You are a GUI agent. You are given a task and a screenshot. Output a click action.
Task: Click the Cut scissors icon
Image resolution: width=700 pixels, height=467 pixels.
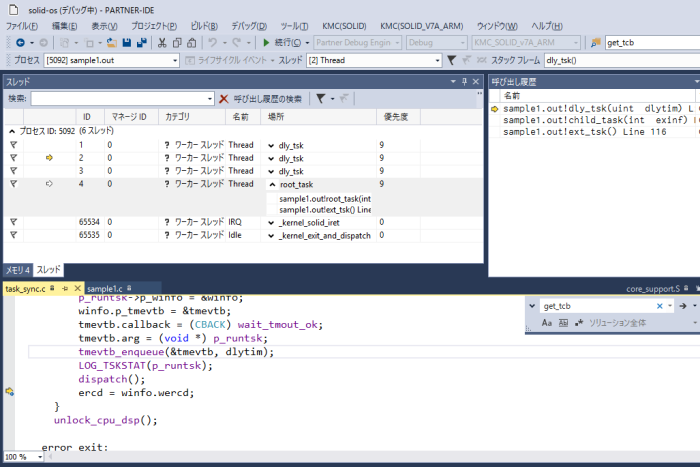point(160,43)
